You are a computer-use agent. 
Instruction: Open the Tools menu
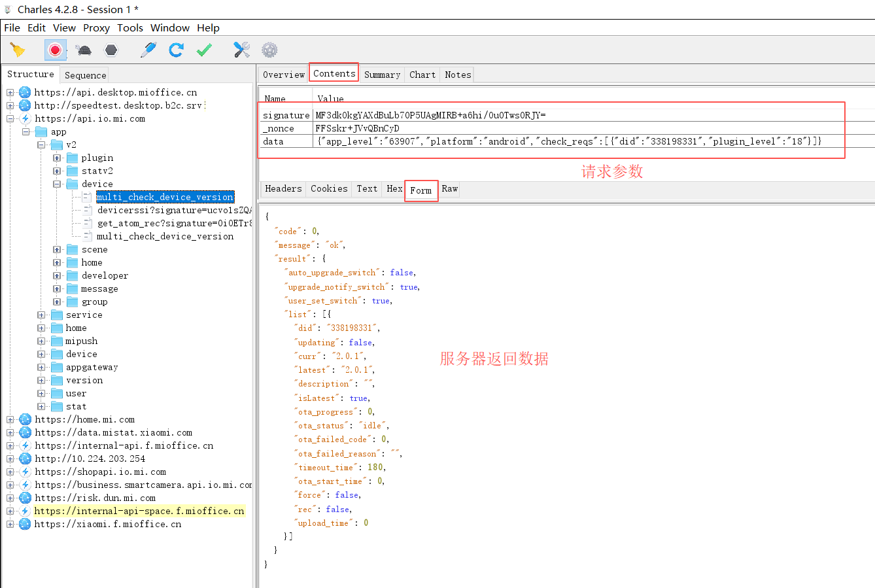pyautogui.click(x=130, y=27)
